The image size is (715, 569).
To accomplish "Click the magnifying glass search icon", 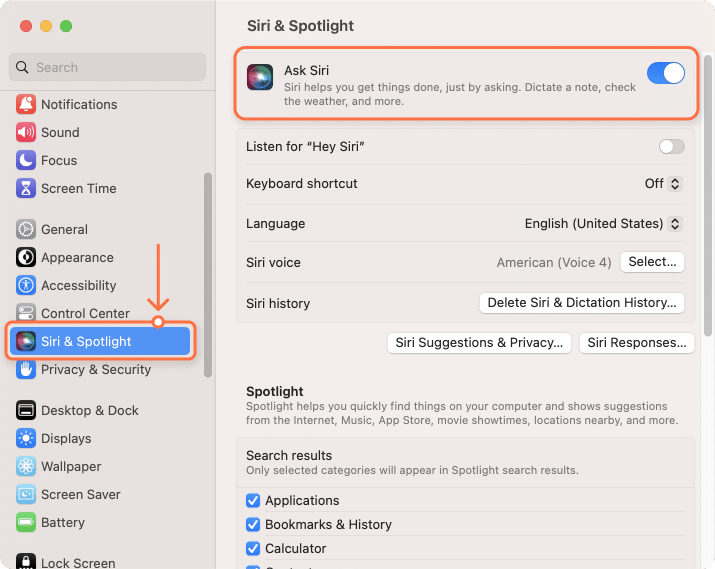I will 22,67.
